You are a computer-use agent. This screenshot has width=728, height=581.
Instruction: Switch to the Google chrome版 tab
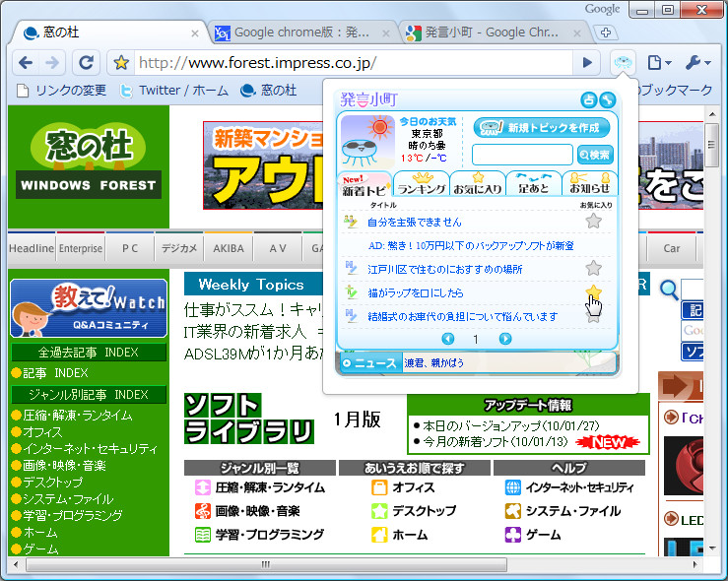(x=300, y=32)
